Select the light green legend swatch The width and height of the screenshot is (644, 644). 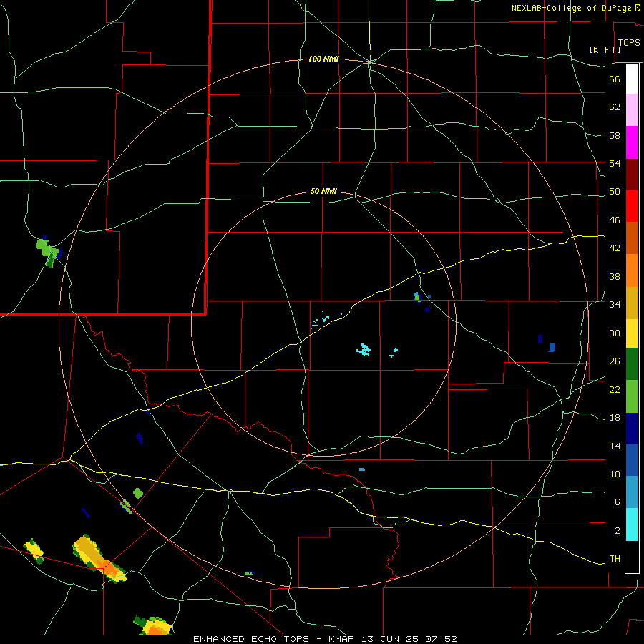632,396
